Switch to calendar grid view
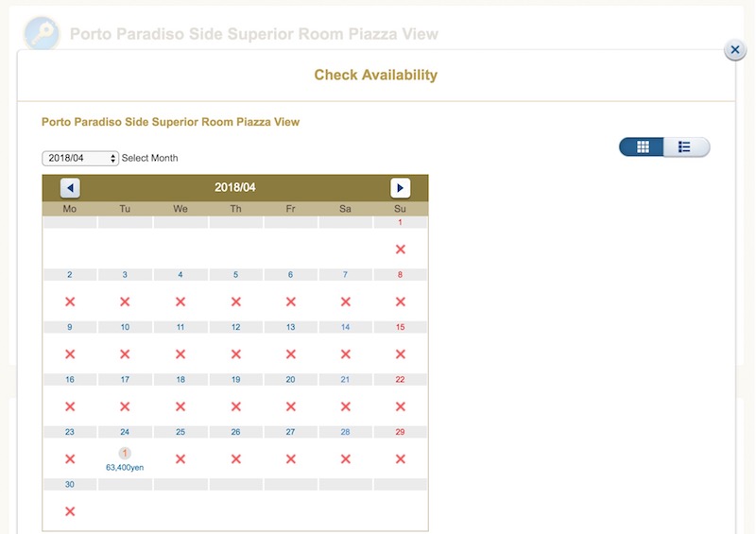The height and width of the screenshot is (534, 756). click(642, 146)
